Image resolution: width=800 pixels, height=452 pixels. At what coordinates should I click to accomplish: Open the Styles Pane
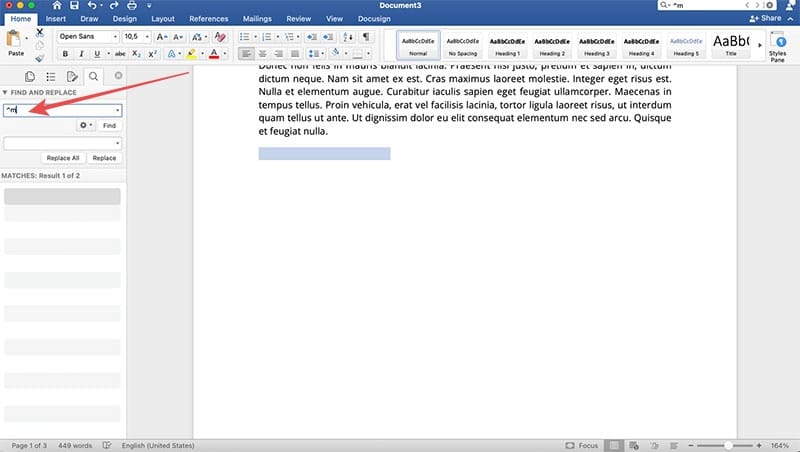777,44
